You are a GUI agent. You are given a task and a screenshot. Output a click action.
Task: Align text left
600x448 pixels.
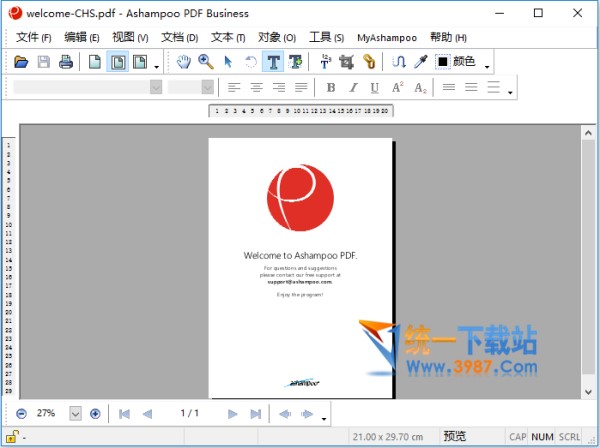tap(234, 88)
